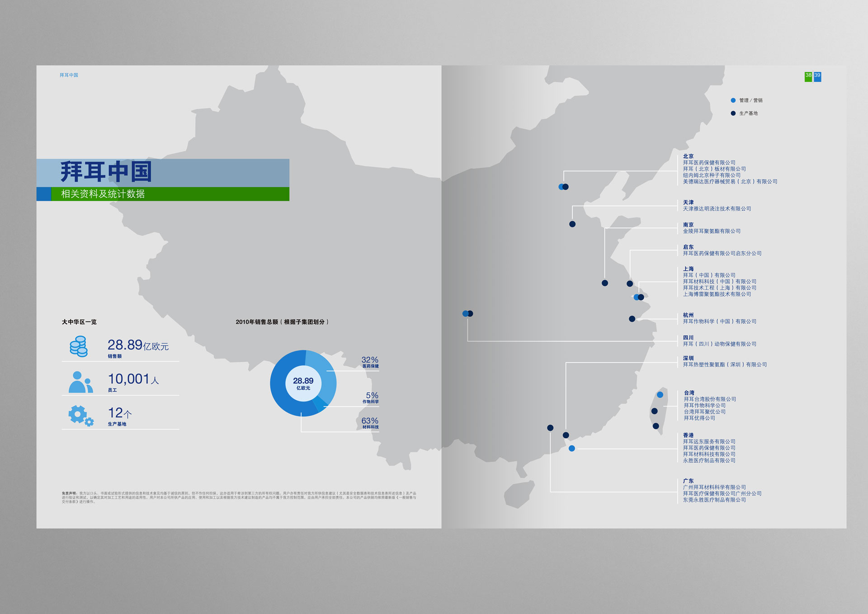This screenshot has width=868, height=614.
Task: Click the donut chart center 28.89 value
Action: coord(303,381)
